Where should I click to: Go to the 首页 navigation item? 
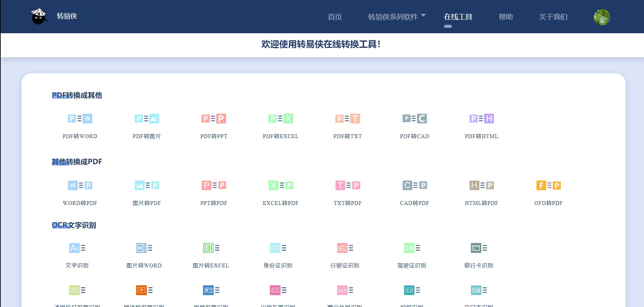[x=335, y=17]
